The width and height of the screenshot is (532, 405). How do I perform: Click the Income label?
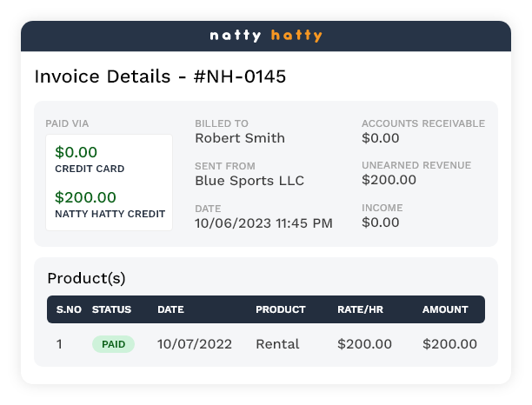pyautogui.click(x=381, y=208)
